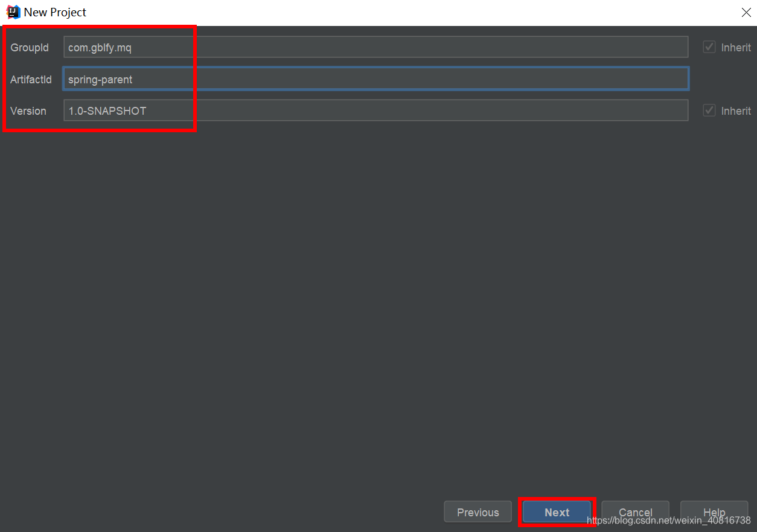Screen dimensions: 757x532
Task: Click the GroupId field containing com.gblfy.mq
Action: pyautogui.click(x=375, y=47)
